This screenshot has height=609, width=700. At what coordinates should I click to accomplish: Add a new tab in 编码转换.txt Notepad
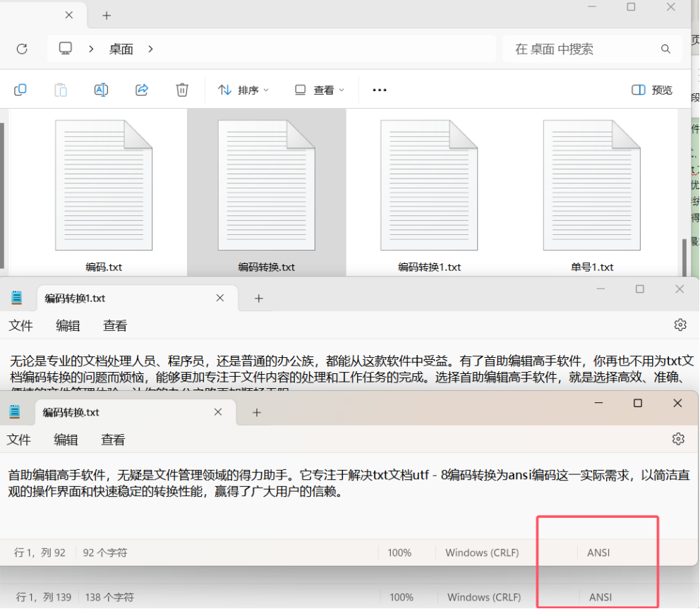pyautogui.click(x=257, y=412)
